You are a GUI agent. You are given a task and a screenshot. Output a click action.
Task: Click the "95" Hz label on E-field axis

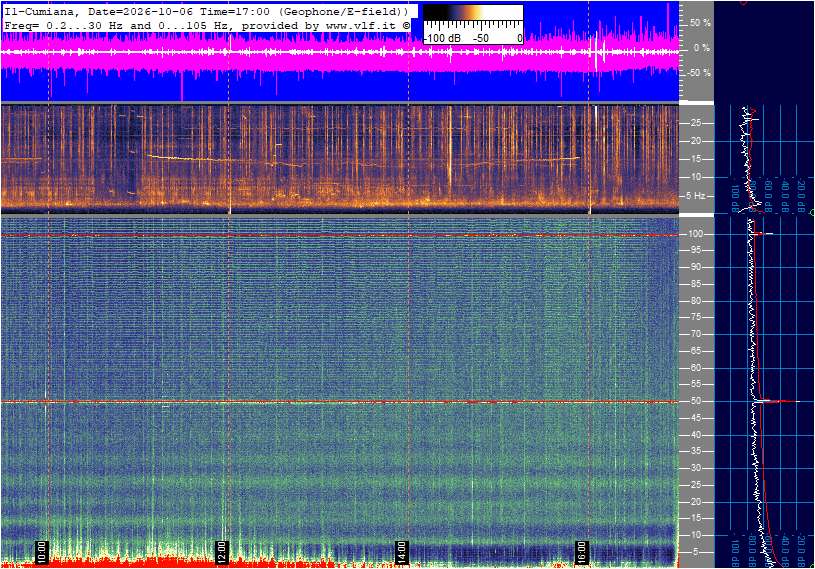pos(695,250)
